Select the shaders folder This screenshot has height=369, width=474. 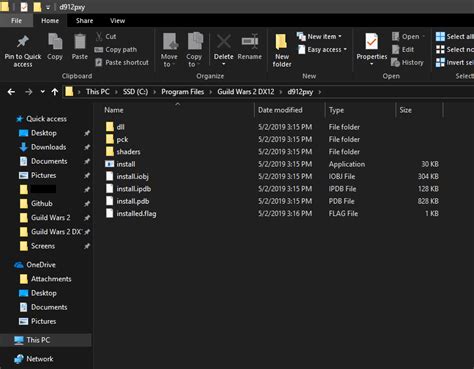click(x=128, y=152)
